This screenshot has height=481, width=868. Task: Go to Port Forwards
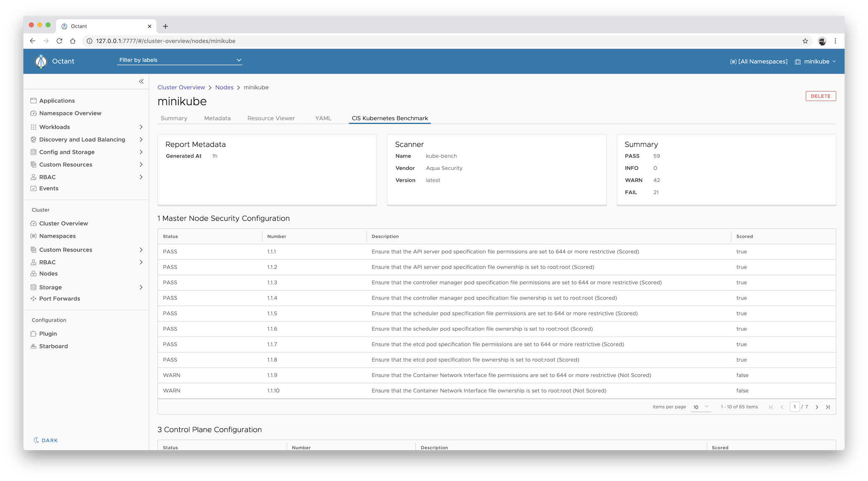(x=59, y=299)
